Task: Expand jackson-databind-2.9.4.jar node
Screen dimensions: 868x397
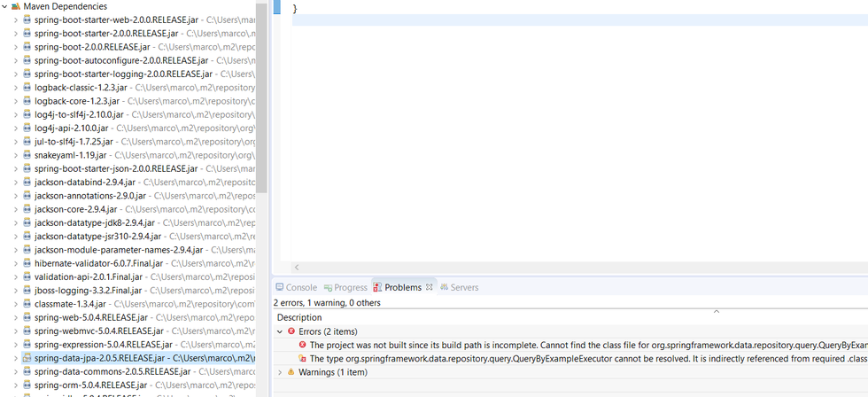Action: (16, 183)
